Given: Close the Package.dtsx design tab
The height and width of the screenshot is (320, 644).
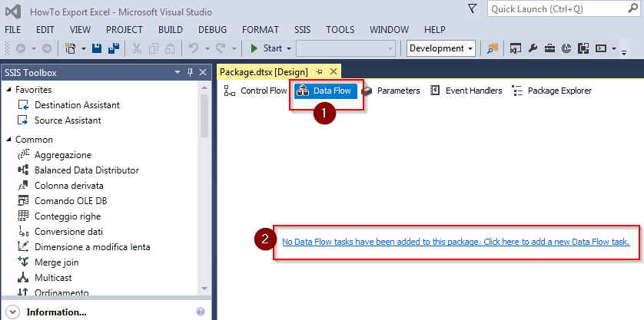Looking at the screenshot, I should (x=334, y=72).
